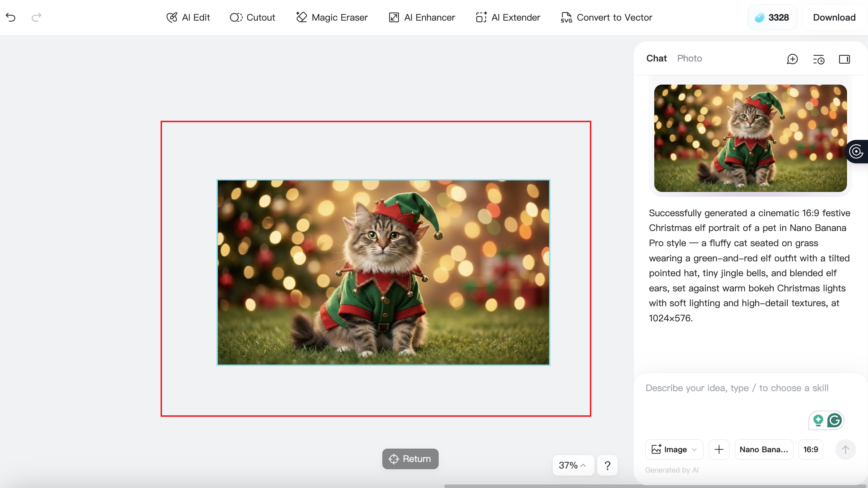Click the undo arrow icon

pyautogui.click(x=11, y=17)
